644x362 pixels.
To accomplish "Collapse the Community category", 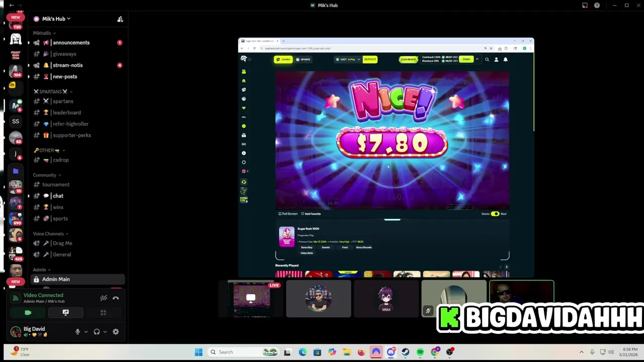I will click(x=47, y=175).
